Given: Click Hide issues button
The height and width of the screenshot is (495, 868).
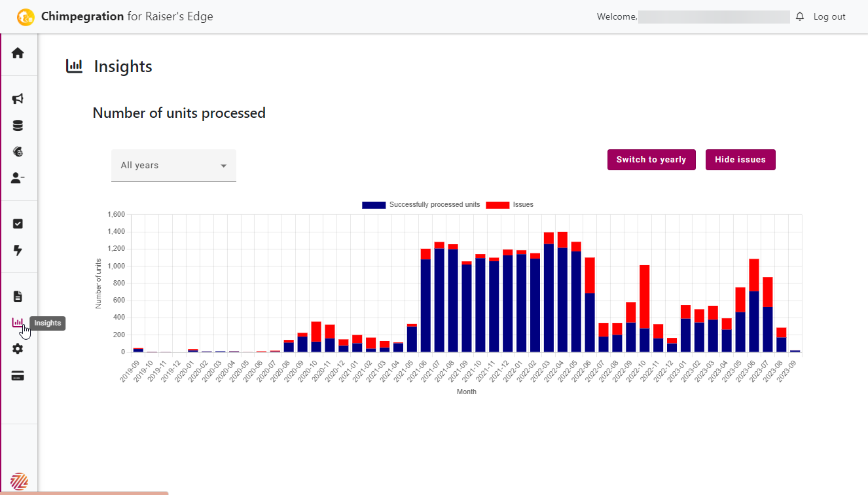Looking at the screenshot, I should 740,160.
